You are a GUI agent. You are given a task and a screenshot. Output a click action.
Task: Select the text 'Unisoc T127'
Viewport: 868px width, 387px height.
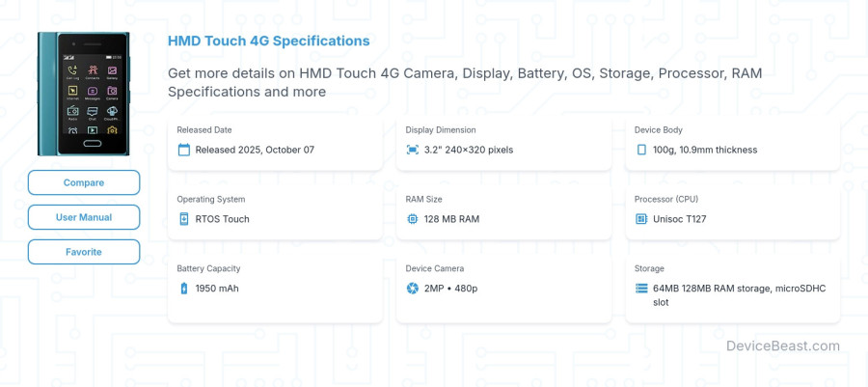tap(679, 219)
